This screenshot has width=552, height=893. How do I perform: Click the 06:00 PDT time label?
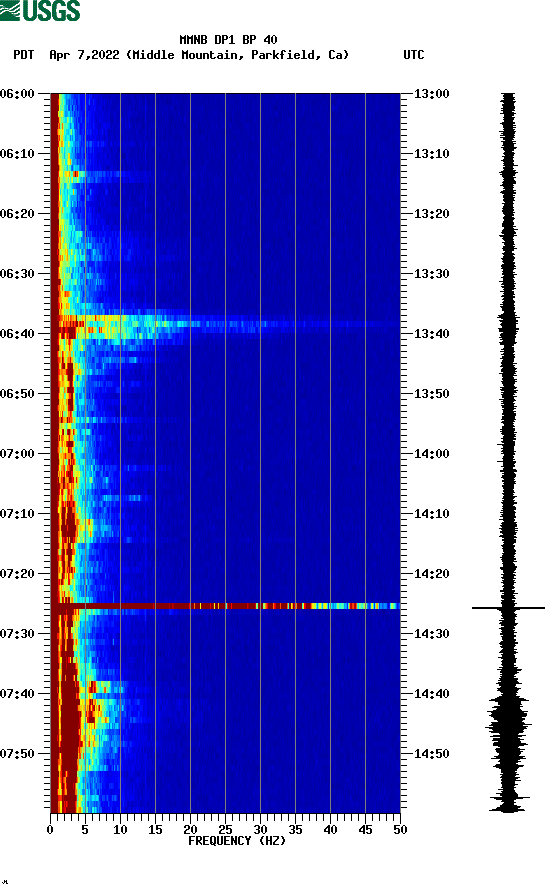(17, 93)
